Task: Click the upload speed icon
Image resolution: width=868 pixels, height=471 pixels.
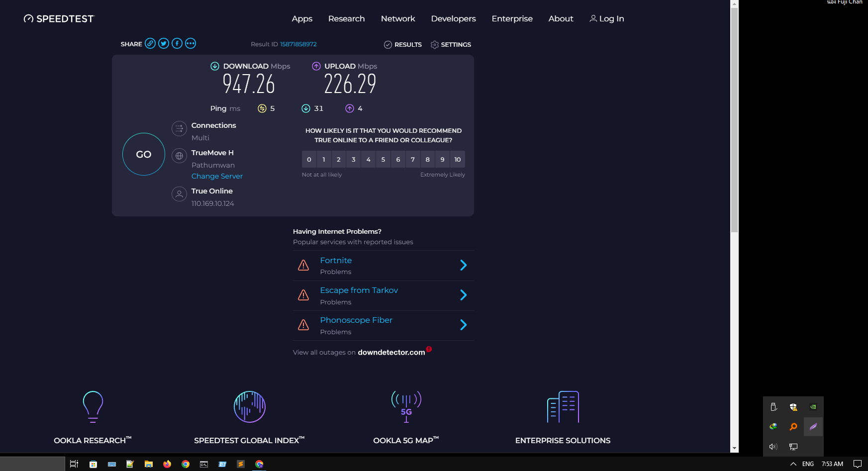Action: click(316, 66)
